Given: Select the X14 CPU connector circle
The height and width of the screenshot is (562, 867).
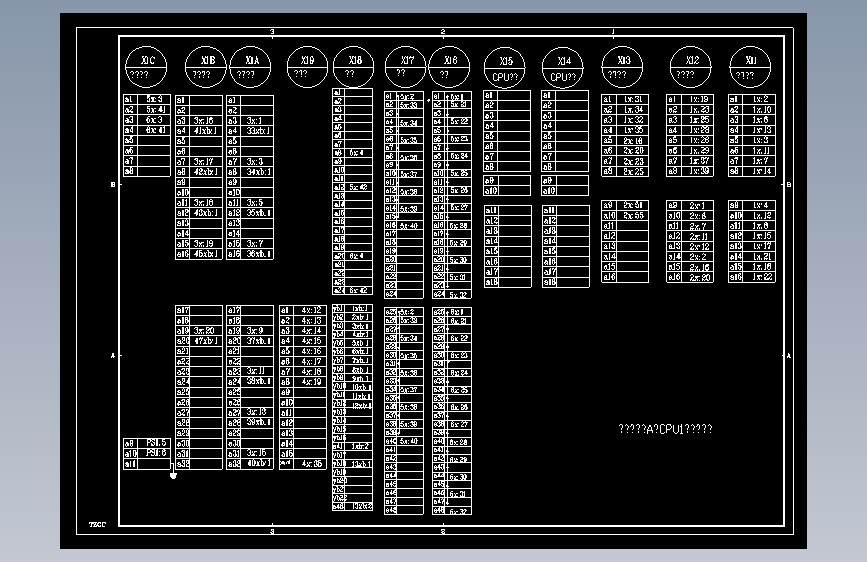Looking at the screenshot, I should click(563, 68).
